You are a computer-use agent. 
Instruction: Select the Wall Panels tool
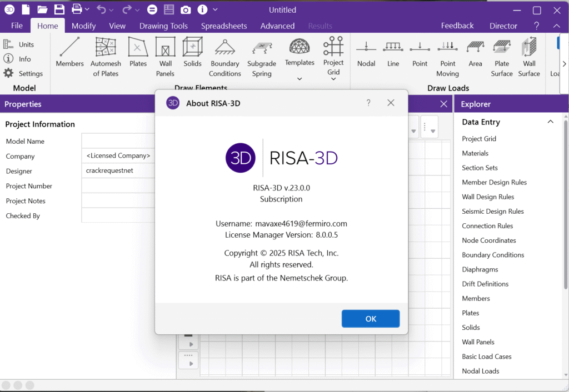[165, 57]
